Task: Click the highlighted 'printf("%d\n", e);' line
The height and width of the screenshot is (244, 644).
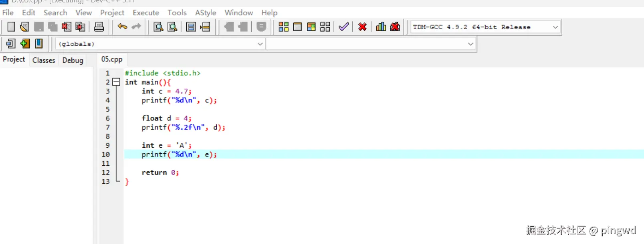Action: click(179, 154)
